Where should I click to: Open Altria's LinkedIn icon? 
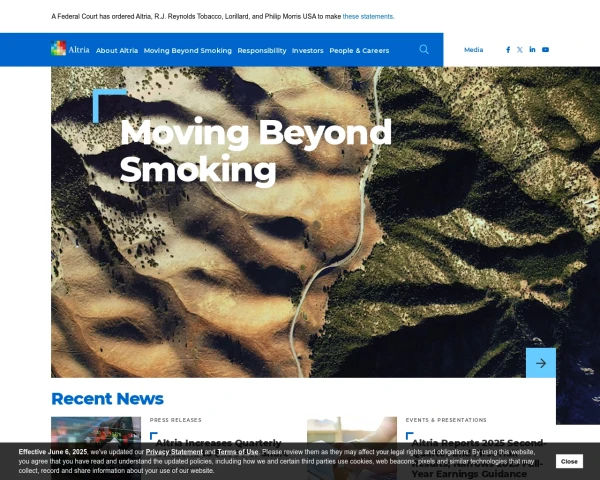click(x=532, y=49)
